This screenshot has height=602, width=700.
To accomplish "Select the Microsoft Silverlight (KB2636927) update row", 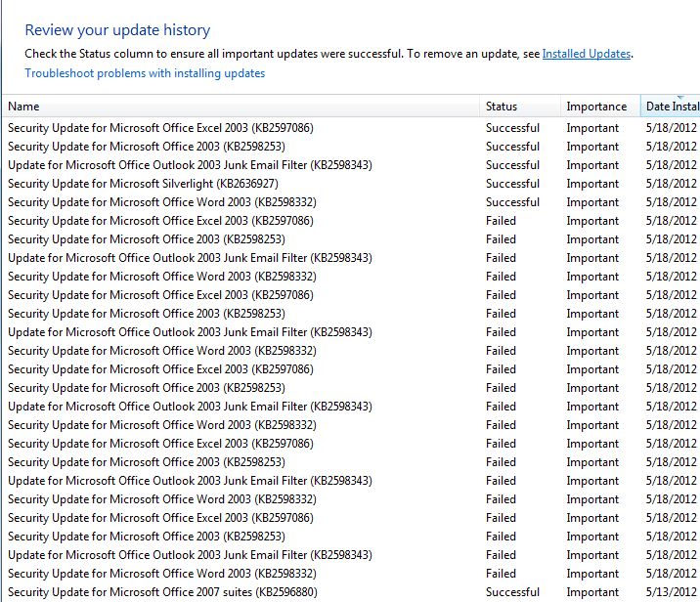I will [x=352, y=184].
